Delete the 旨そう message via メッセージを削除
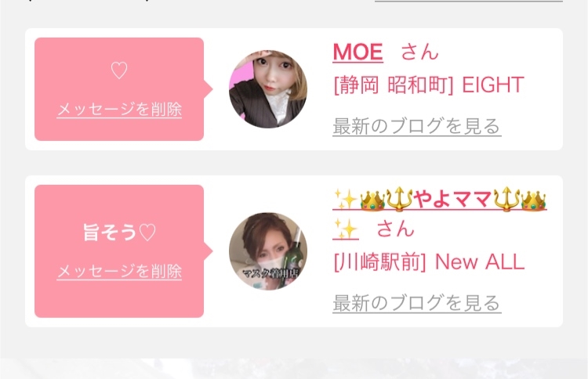The height and width of the screenshot is (379, 588). (x=119, y=271)
